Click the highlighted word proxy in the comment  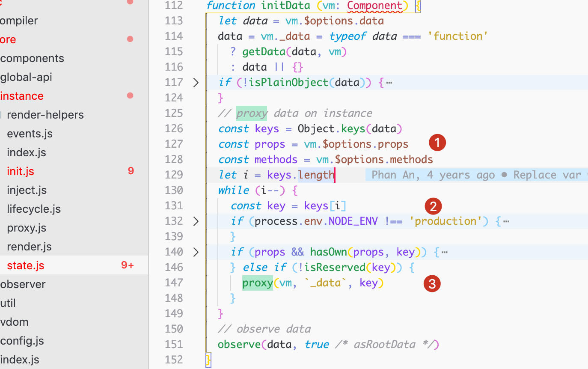point(252,113)
